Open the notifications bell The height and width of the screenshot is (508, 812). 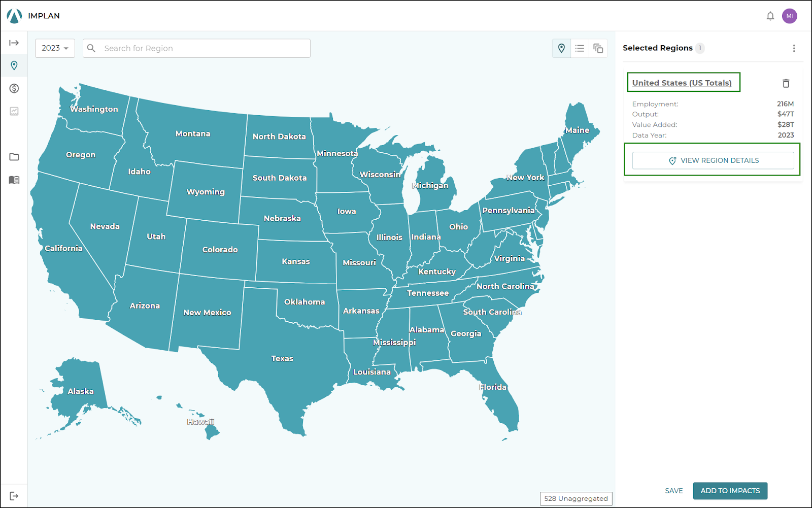tap(770, 16)
